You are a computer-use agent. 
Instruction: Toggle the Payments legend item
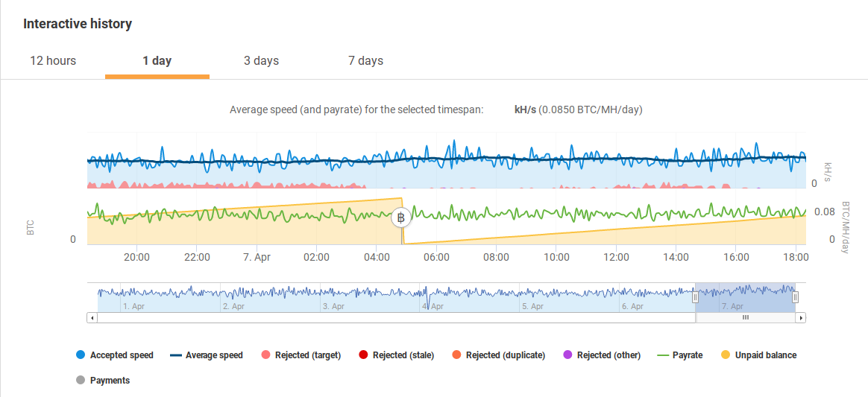[x=103, y=381]
